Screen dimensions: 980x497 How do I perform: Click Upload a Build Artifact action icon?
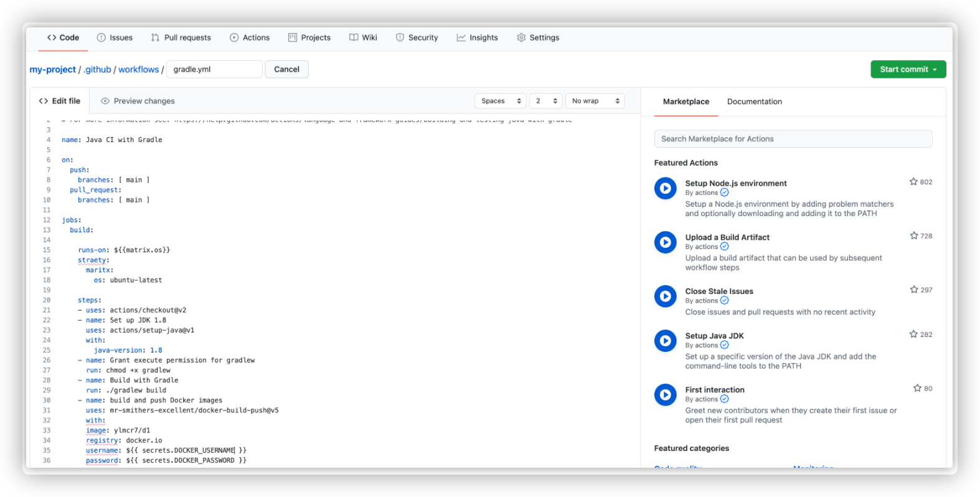click(x=666, y=242)
